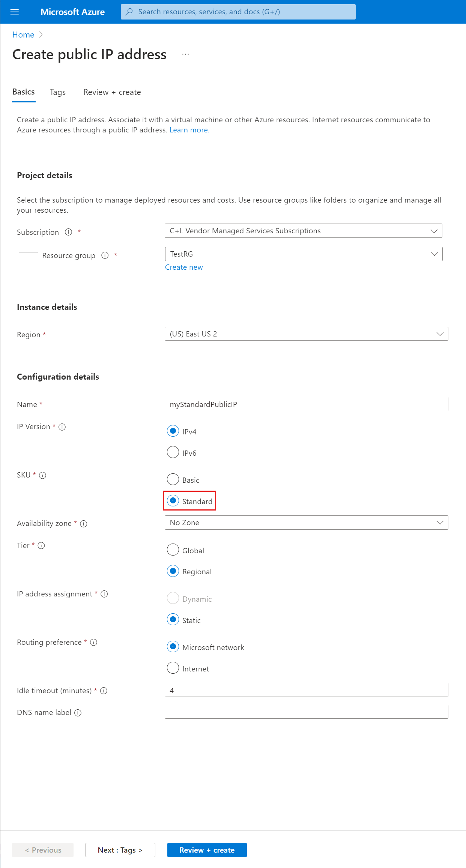The image size is (466, 868).
Task: Select the Basic SKU option
Action: click(x=173, y=479)
